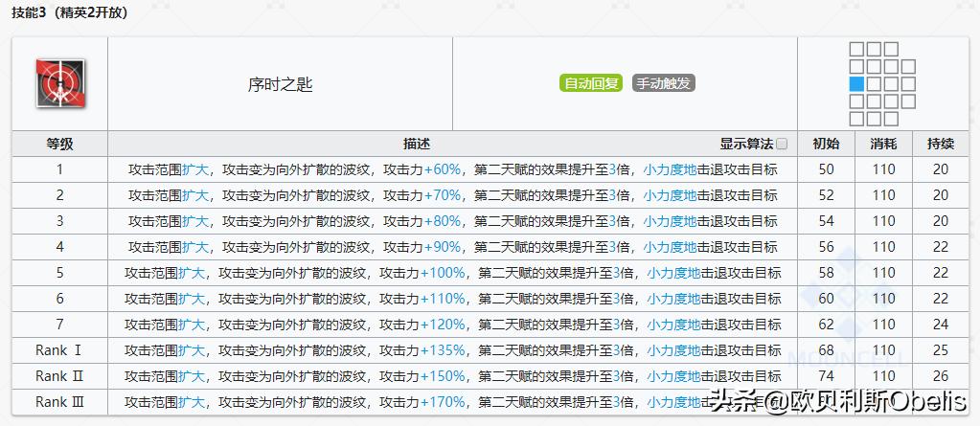Click the 技能3（精英2开放）heading
The width and height of the screenshot is (980, 426).
(x=70, y=12)
